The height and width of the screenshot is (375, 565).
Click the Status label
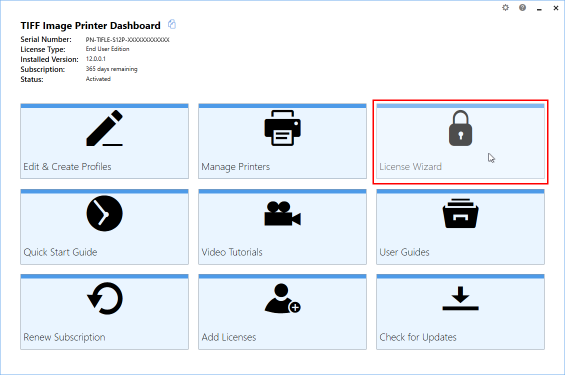[32, 79]
